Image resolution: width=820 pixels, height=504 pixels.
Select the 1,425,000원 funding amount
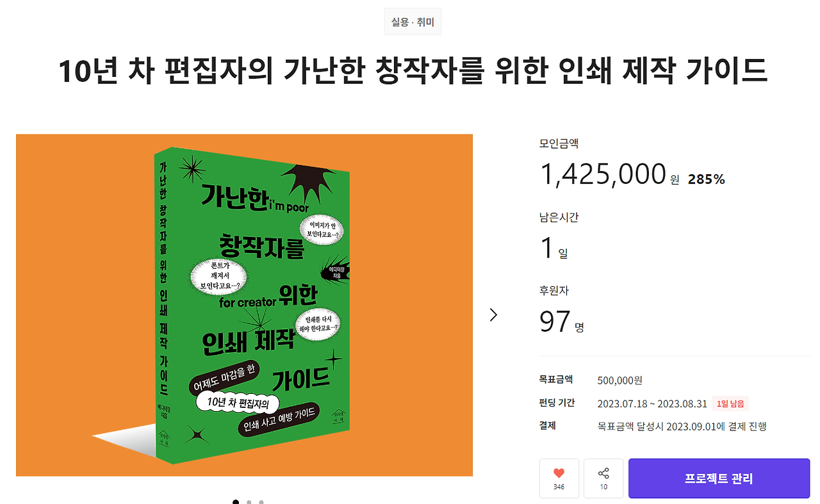pyautogui.click(x=602, y=173)
